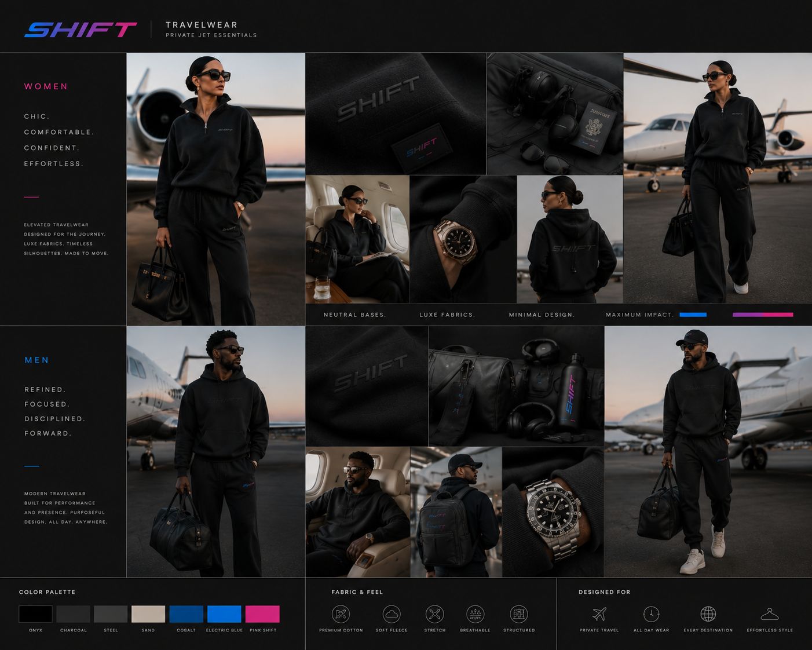Select the word EFFORTLESS. under Women
Viewport: 812px width, 650px height.
pyautogui.click(x=54, y=164)
